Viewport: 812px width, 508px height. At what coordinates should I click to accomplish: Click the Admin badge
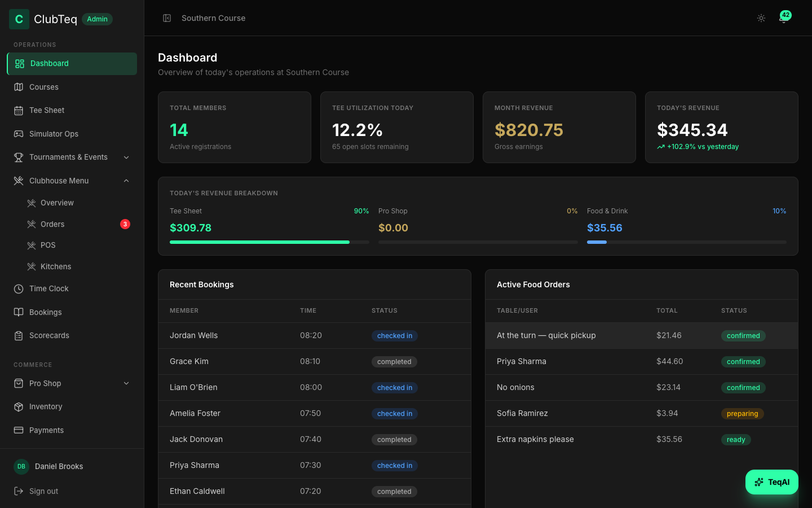pyautogui.click(x=97, y=19)
